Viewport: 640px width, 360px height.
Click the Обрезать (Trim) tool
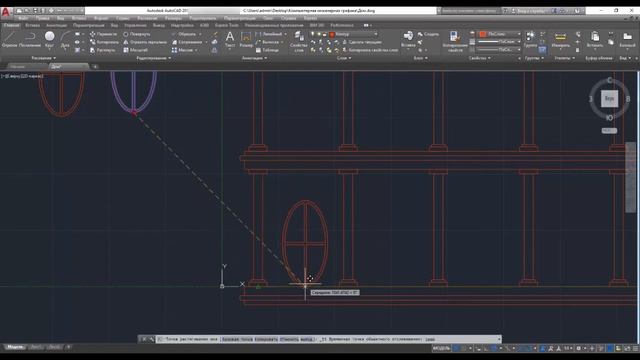pos(184,34)
